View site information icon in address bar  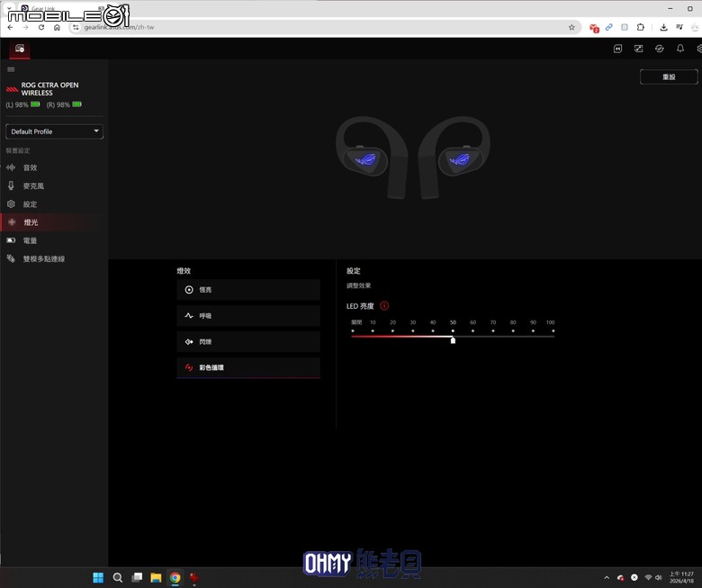click(x=76, y=27)
